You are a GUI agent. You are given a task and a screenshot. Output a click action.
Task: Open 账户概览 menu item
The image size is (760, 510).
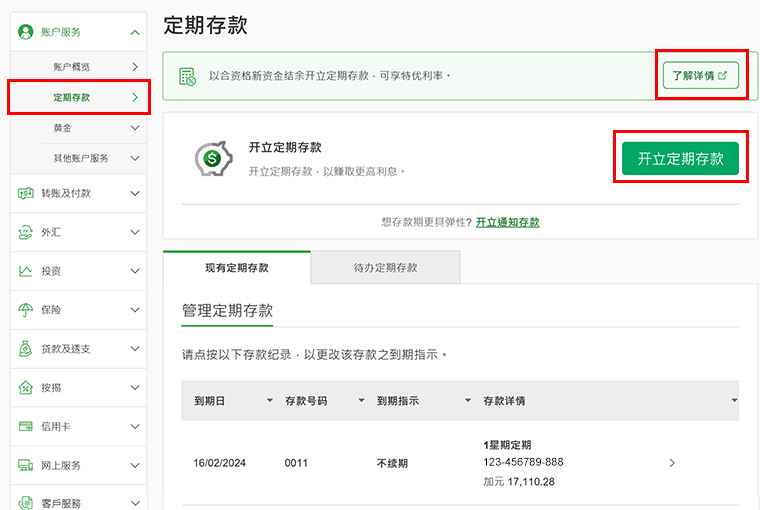pos(79,67)
